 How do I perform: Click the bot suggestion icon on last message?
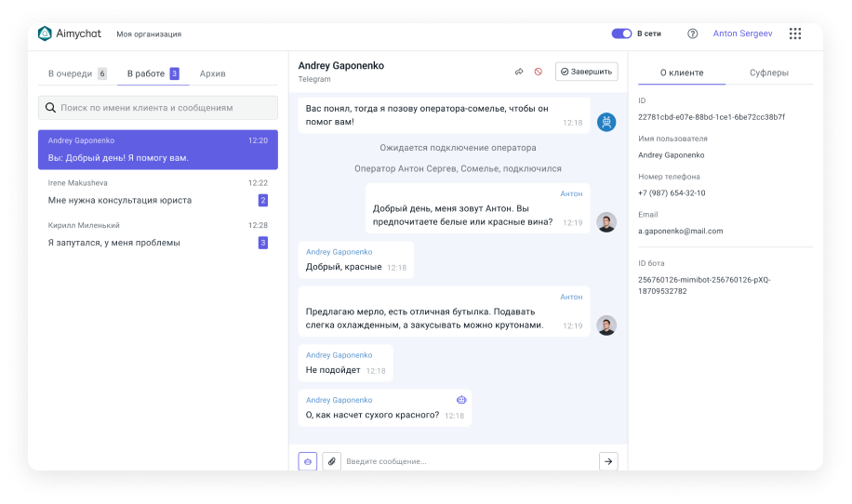click(461, 400)
